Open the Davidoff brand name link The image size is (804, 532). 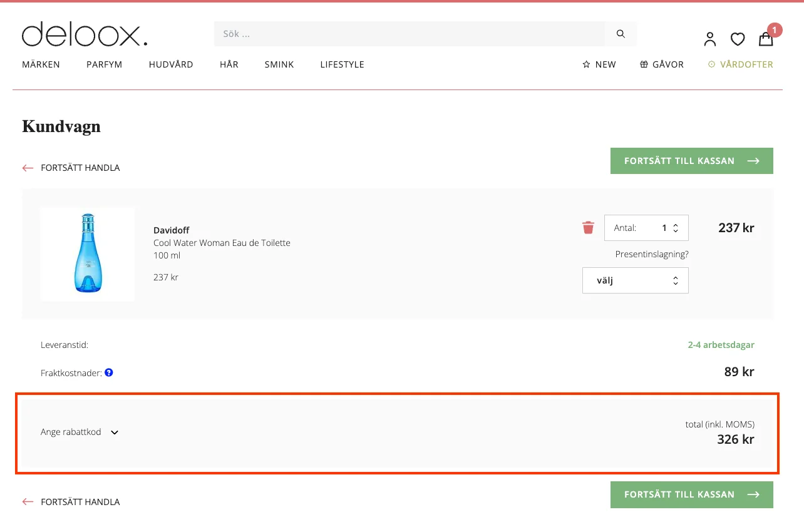click(x=171, y=230)
